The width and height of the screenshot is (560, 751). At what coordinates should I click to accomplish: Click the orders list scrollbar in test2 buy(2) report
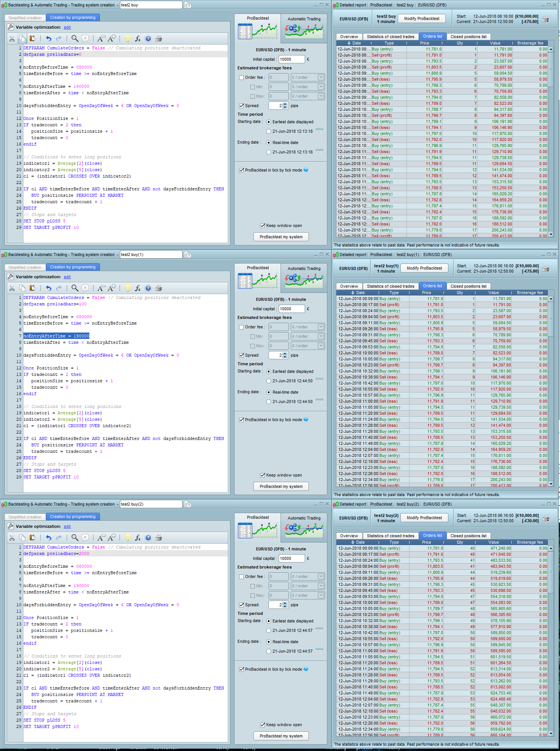click(x=551, y=641)
